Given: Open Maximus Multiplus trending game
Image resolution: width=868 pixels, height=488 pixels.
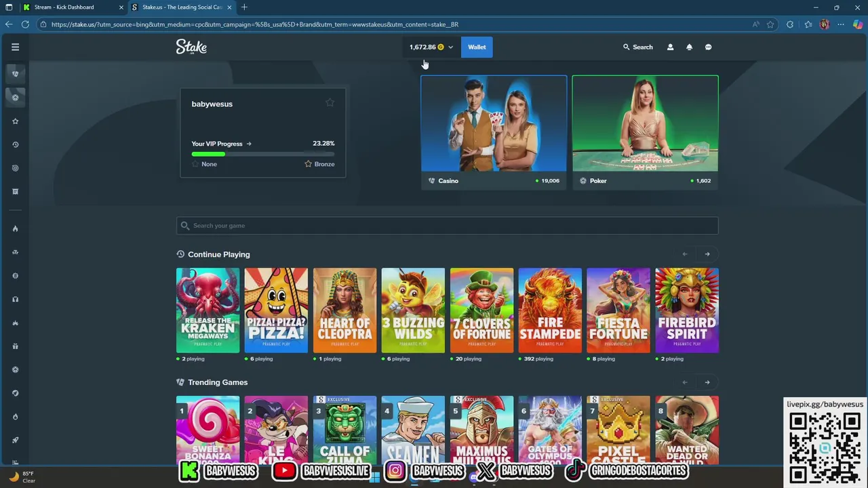Looking at the screenshot, I should point(481,428).
